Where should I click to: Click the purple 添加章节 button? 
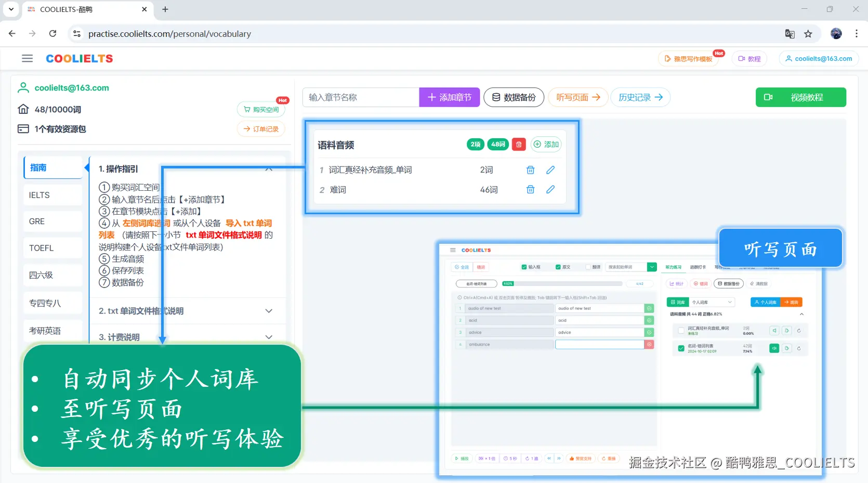coord(449,97)
